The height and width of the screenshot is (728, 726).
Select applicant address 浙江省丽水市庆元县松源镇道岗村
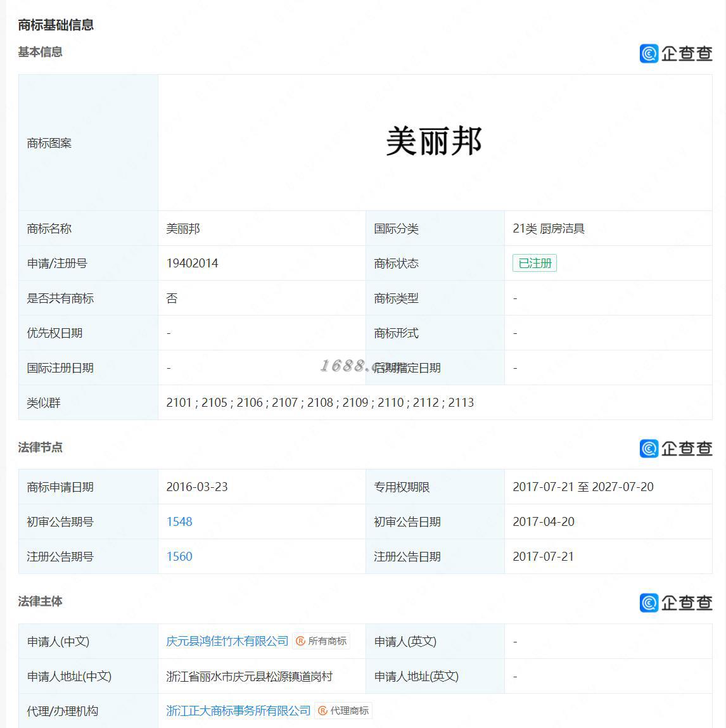coord(249,677)
